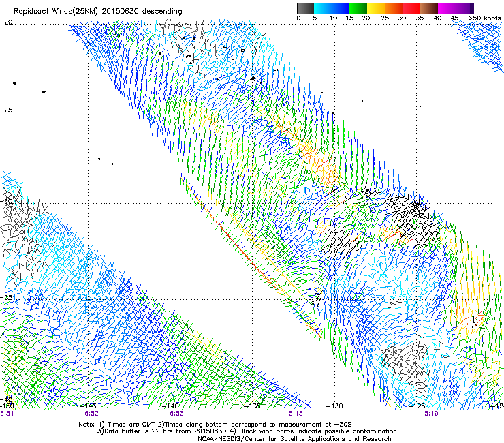Click the NOAA/NESDIS credit line
Image resolution: width=504 pixels, height=443 pixels.
click(x=294, y=439)
